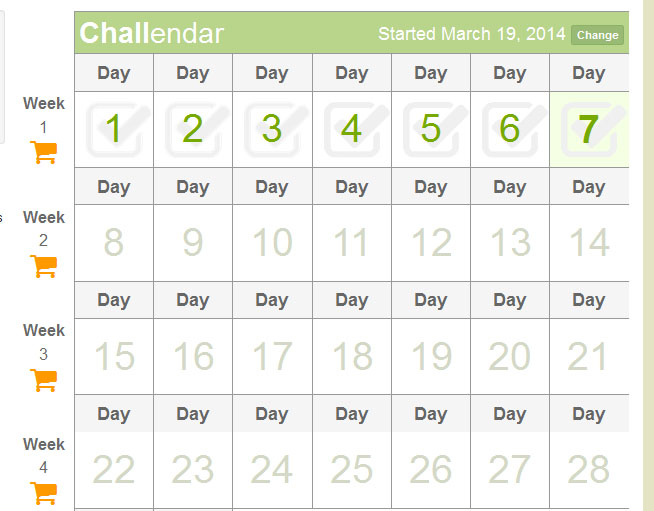Viewport: 654px width, 511px height.
Task: Select day 28 on the calendar
Action: [589, 470]
